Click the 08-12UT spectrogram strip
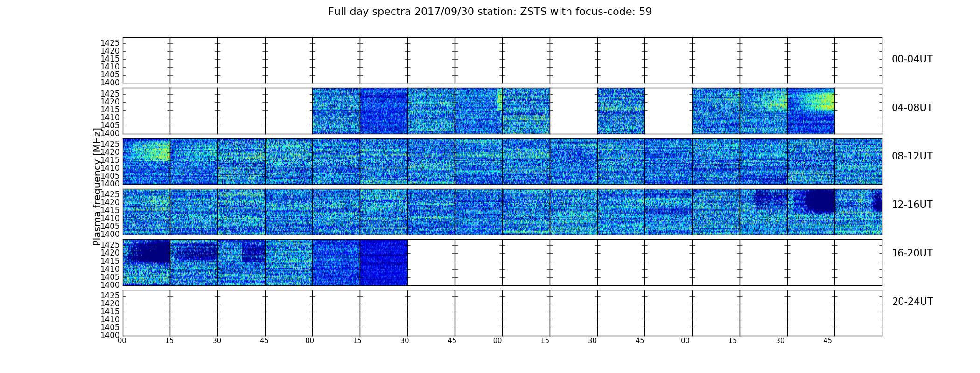Screen dimensions: 980x373 [502, 161]
